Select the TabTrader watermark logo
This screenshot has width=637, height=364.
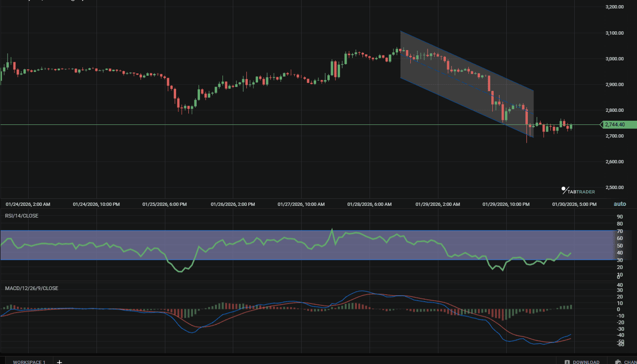tap(577, 190)
